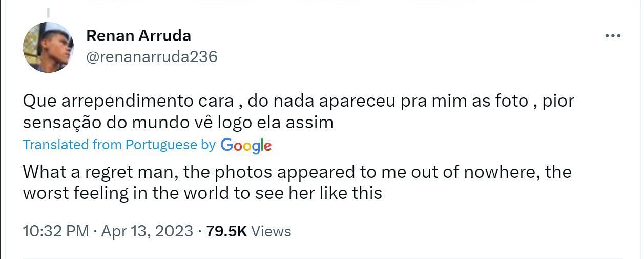Click the thread connector line above the avatar

pos(48,13)
